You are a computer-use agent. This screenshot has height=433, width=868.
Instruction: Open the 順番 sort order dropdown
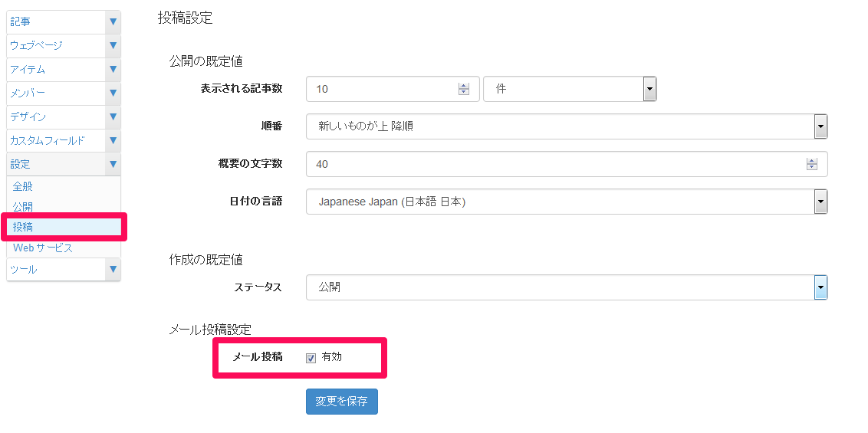click(x=820, y=126)
